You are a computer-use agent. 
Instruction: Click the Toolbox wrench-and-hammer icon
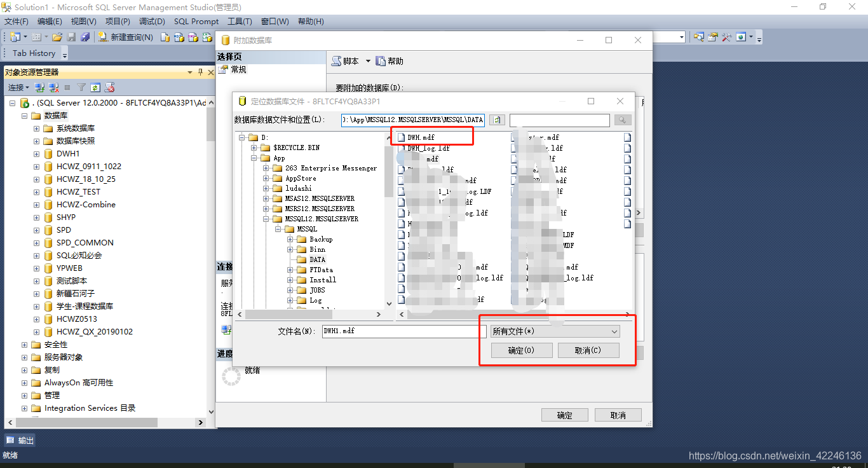727,38
